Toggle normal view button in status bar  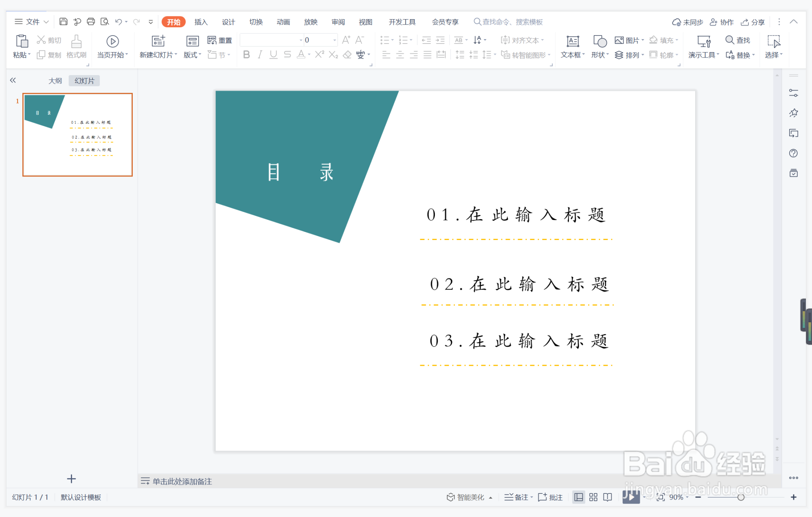(x=579, y=497)
